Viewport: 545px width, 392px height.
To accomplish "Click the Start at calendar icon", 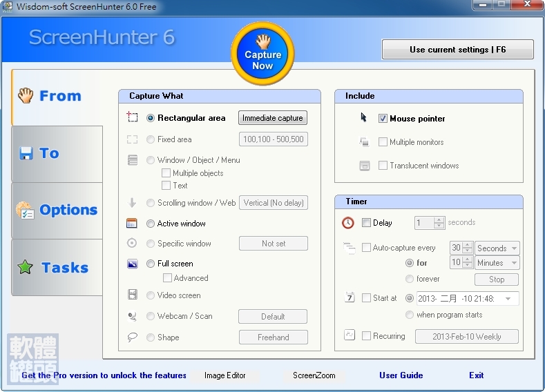I will tap(350, 297).
